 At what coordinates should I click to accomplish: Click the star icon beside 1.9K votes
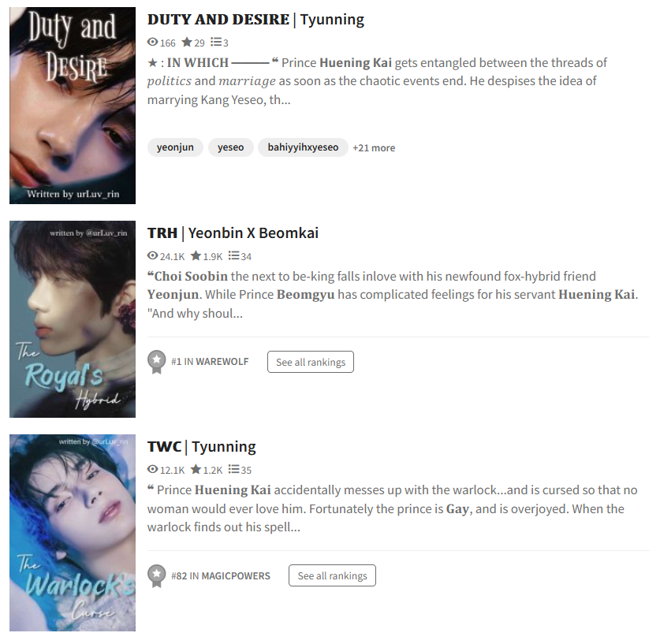pyautogui.click(x=196, y=255)
